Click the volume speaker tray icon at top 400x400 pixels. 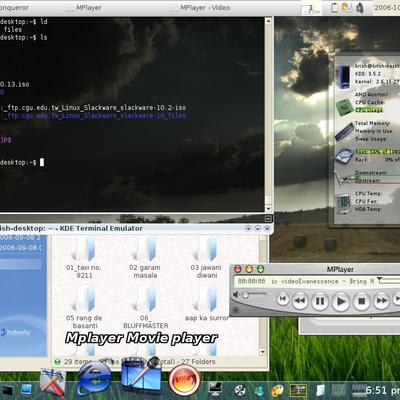coord(359,8)
